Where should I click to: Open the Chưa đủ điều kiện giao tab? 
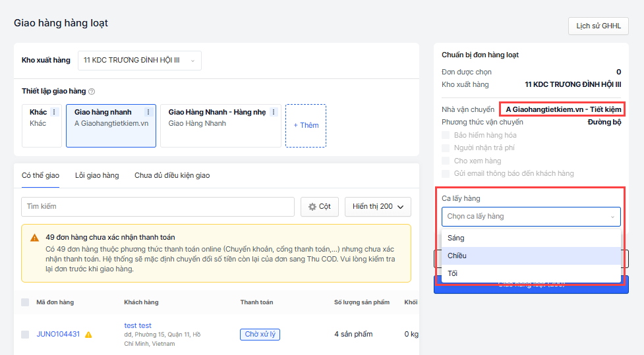[x=172, y=175]
